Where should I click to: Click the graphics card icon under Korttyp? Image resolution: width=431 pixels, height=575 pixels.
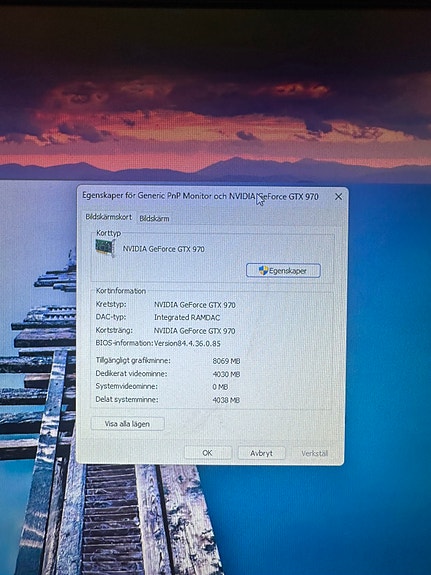tap(105, 248)
